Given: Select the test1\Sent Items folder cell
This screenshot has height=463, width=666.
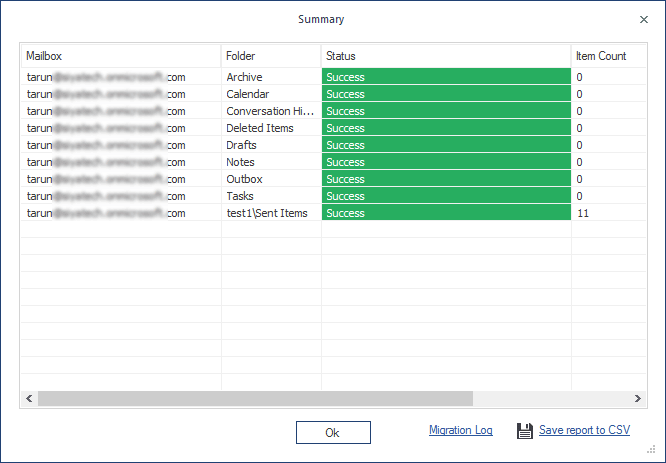Looking at the screenshot, I should coord(271,213).
